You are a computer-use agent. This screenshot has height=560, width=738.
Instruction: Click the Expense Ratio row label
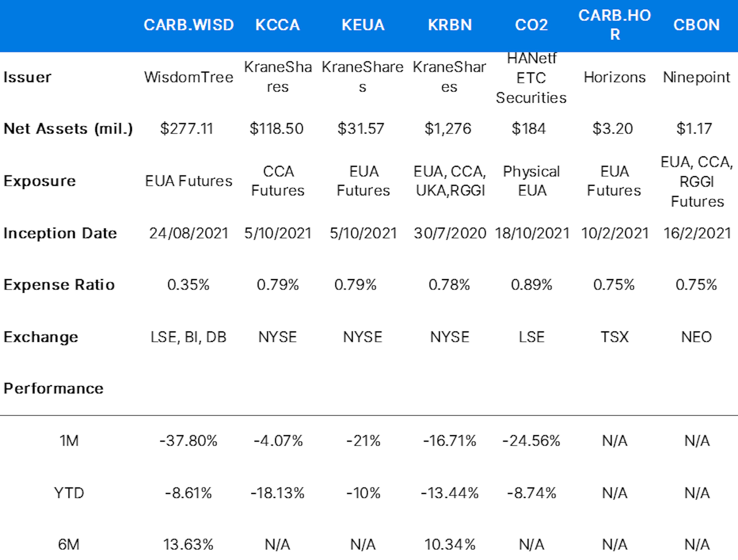(x=59, y=285)
